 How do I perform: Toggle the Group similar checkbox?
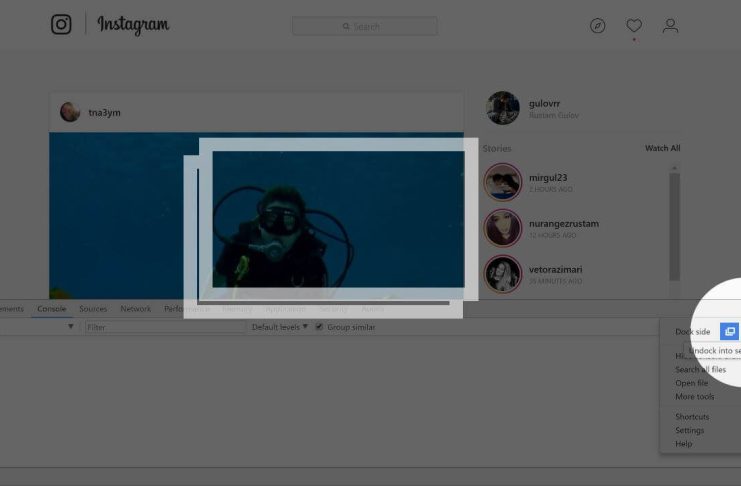(319, 327)
